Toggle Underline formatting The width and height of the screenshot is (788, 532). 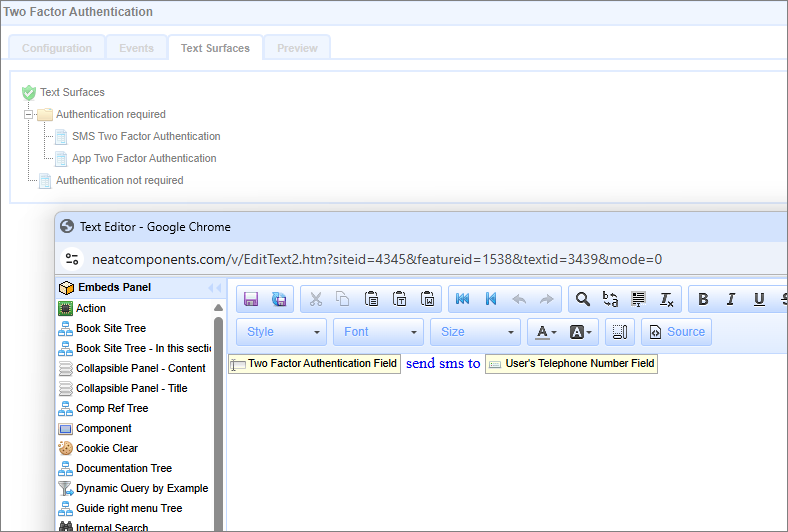pyautogui.click(x=759, y=299)
